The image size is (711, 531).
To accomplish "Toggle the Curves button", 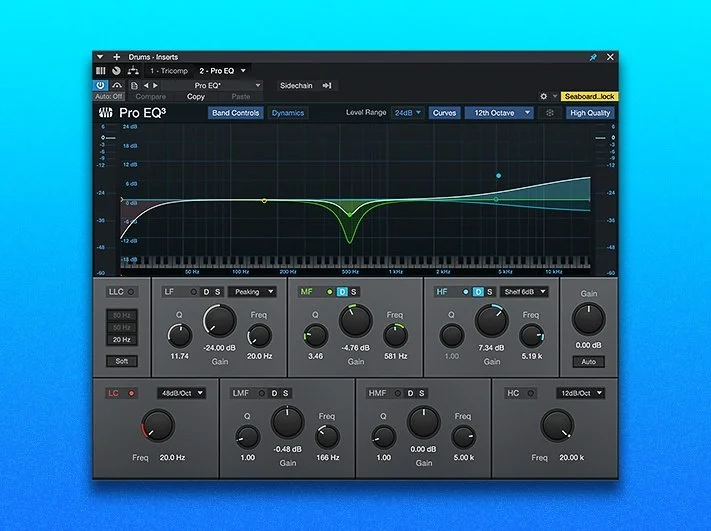I will coord(444,113).
